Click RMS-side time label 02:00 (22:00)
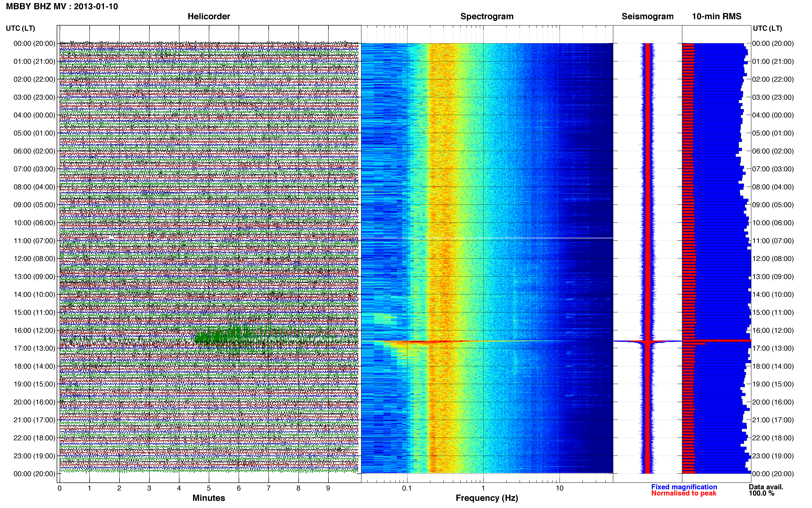This screenshot has width=812, height=508. tap(773, 79)
